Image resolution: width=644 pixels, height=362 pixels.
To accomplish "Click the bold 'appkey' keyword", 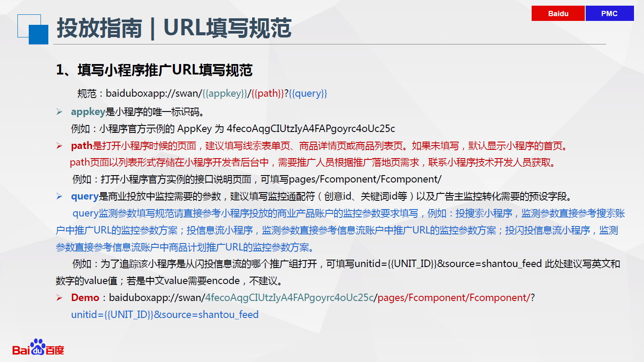I will click(x=88, y=112).
